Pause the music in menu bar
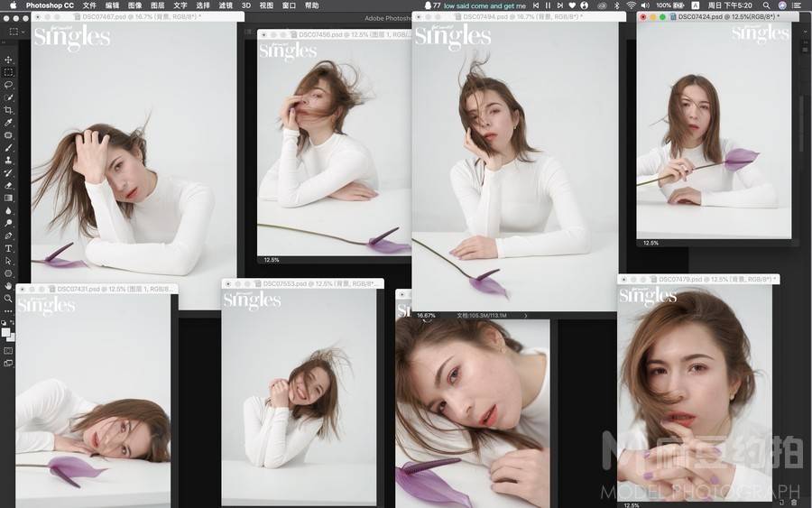The height and width of the screenshot is (508, 812). [548, 5]
